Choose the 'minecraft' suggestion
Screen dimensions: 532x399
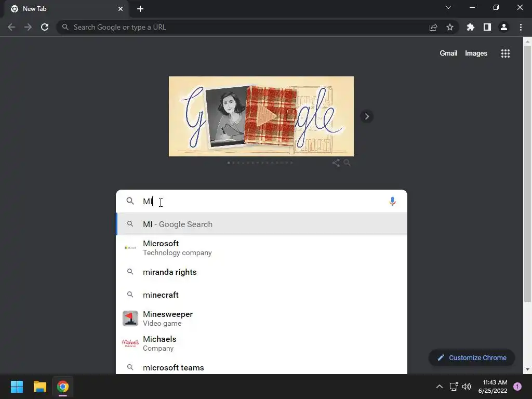pyautogui.click(x=262, y=295)
